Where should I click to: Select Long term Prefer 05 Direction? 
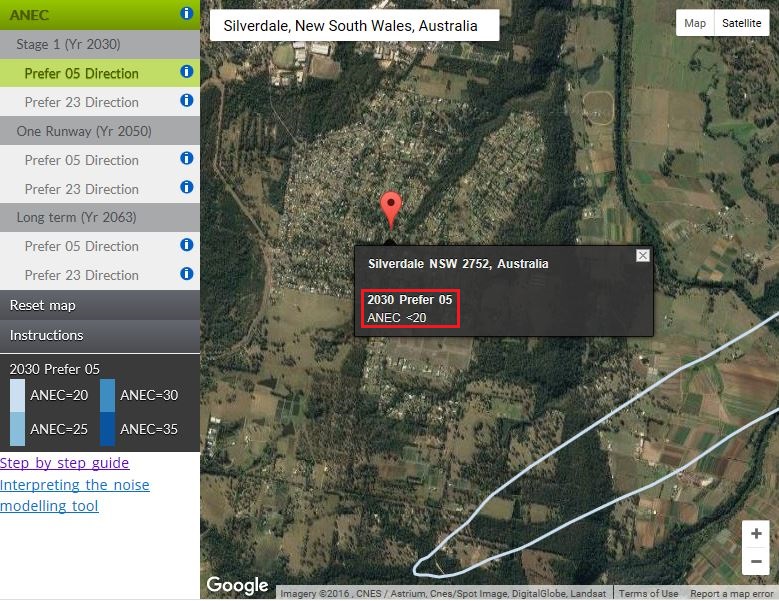coord(100,246)
